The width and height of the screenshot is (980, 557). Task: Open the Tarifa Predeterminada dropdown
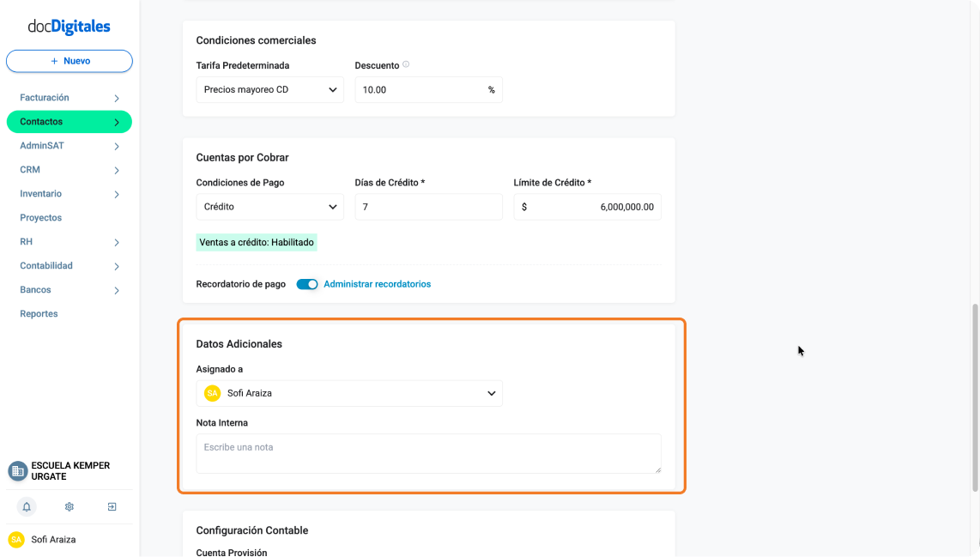pos(270,90)
